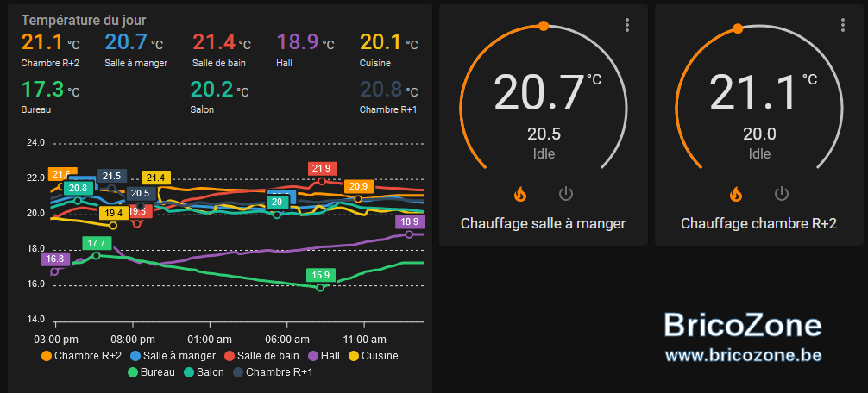This screenshot has width=868, height=393.
Task: Click Bureau temperature reading 17.3 °C
Action: (x=50, y=89)
